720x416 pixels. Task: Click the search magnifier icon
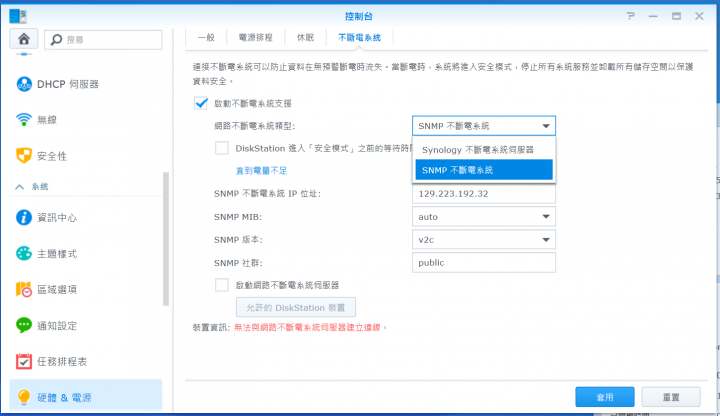pyautogui.click(x=56, y=39)
